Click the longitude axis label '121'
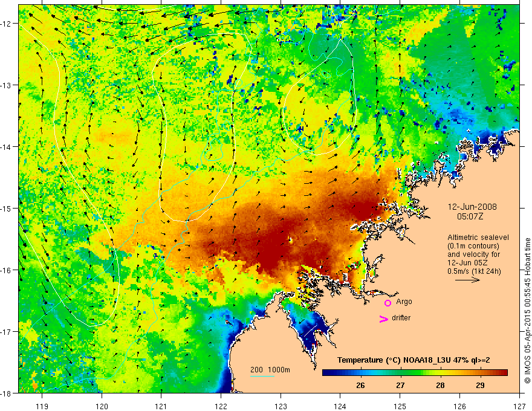Screen dimensions: 532x411 click(161, 406)
